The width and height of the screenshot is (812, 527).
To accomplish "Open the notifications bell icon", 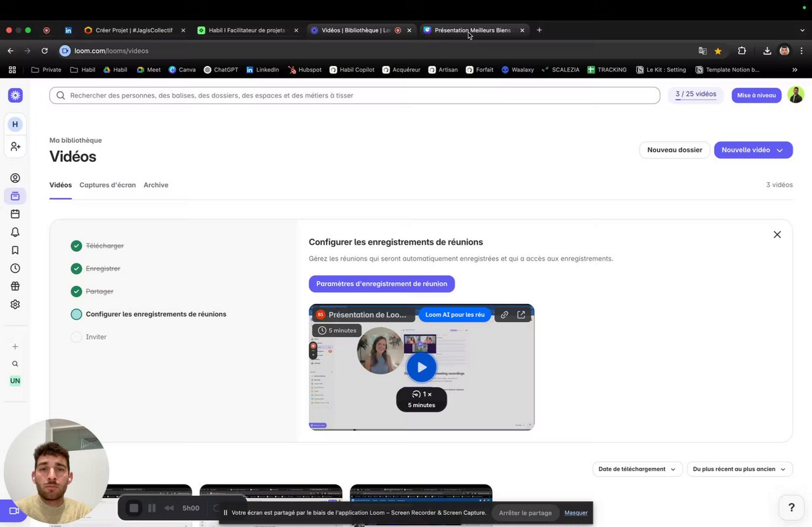I will tap(15, 232).
